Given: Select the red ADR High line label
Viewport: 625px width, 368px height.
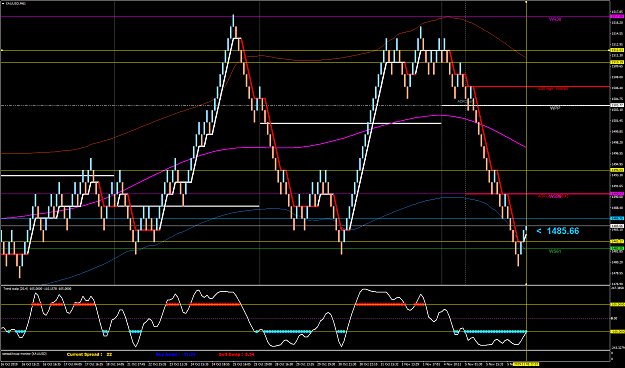Looking at the screenshot, I should (x=552, y=89).
